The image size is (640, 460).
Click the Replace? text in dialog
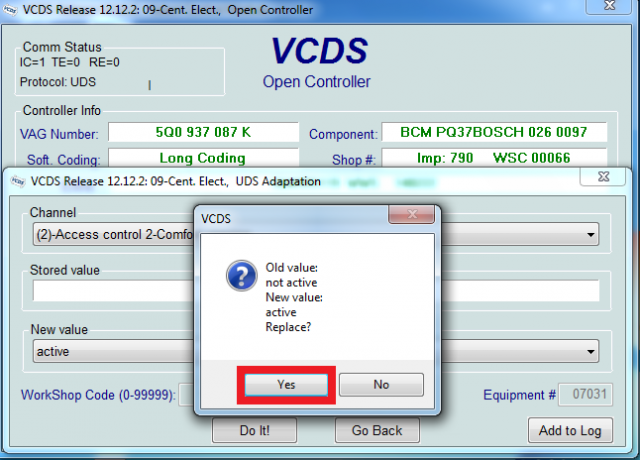click(288, 327)
